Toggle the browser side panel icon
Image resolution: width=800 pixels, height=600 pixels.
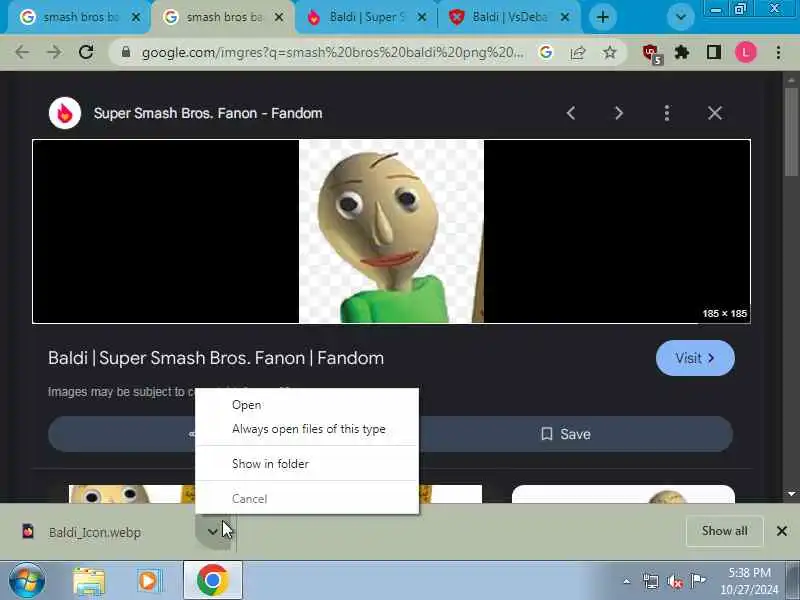(x=714, y=52)
